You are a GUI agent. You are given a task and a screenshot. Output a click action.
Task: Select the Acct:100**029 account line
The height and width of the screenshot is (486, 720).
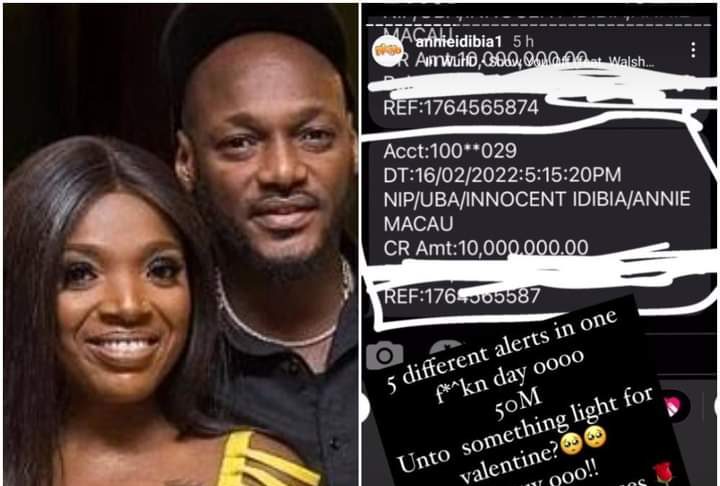click(x=450, y=151)
